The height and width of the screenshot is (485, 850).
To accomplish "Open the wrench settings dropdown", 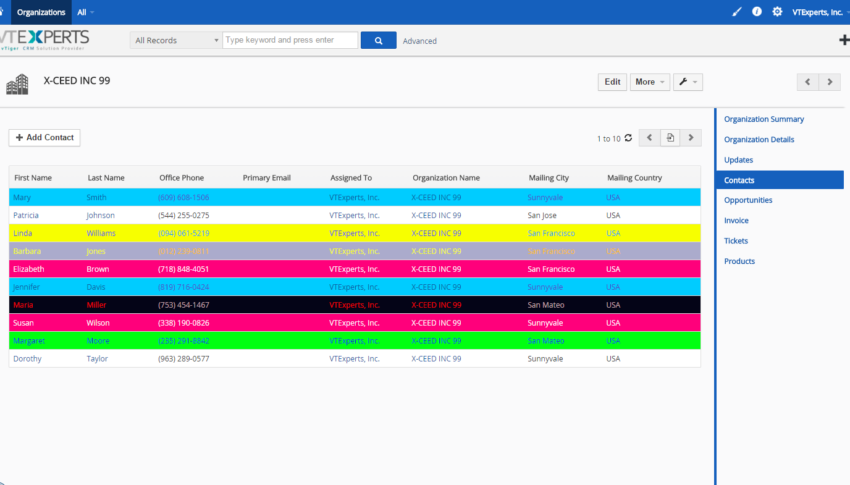I will click(x=688, y=82).
